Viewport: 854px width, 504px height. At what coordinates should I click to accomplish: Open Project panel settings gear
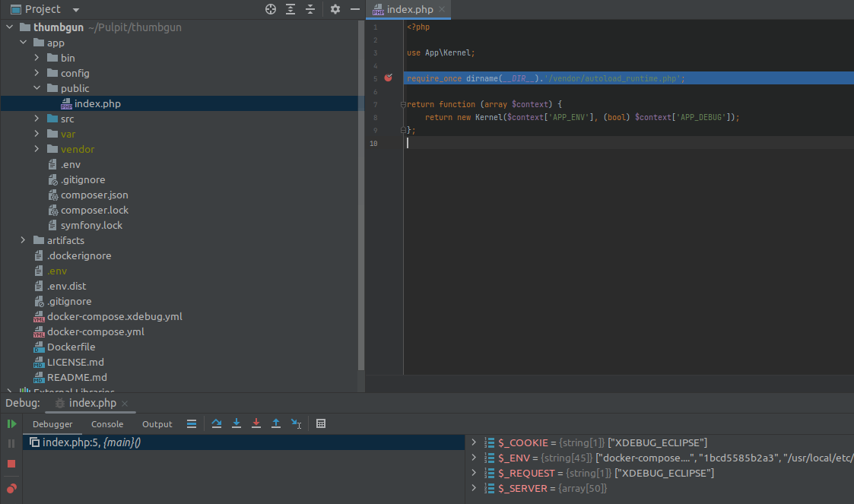click(x=335, y=9)
